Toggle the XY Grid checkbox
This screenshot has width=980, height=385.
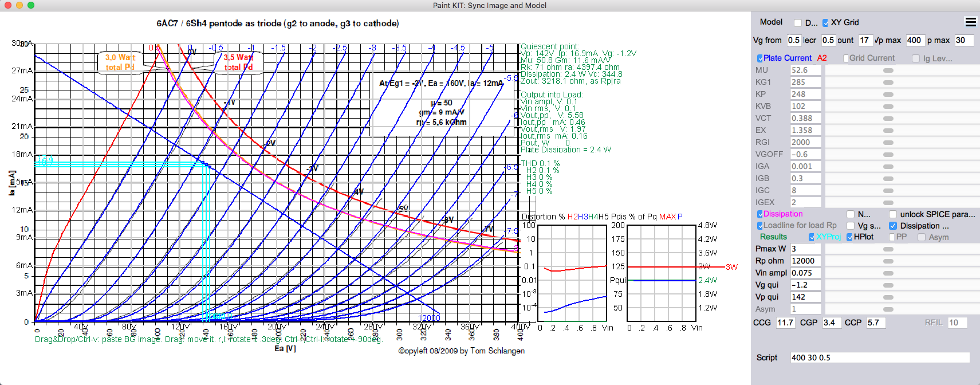point(825,23)
